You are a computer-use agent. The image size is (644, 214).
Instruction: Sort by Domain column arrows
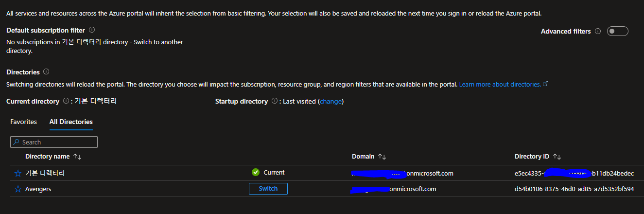point(382,157)
